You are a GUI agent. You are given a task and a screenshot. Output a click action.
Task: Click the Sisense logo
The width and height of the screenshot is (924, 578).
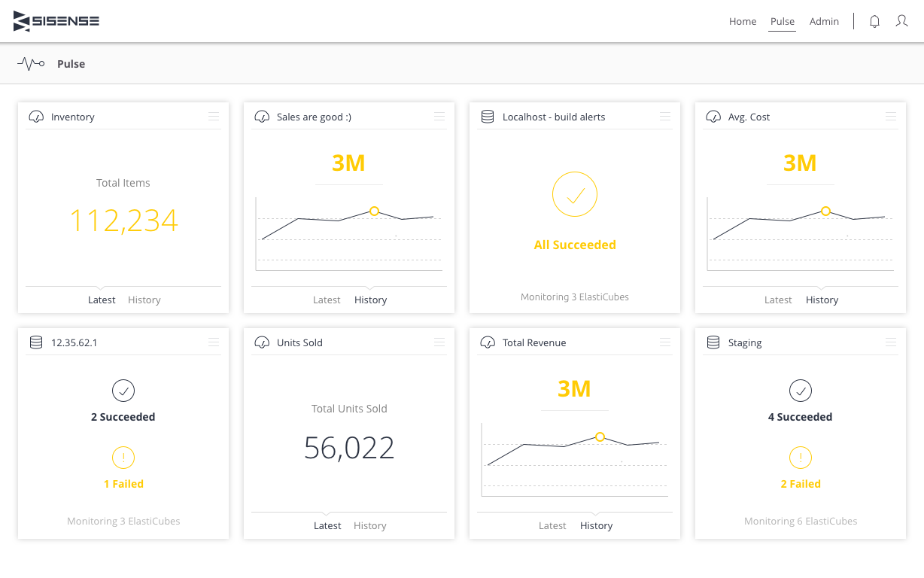56,21
